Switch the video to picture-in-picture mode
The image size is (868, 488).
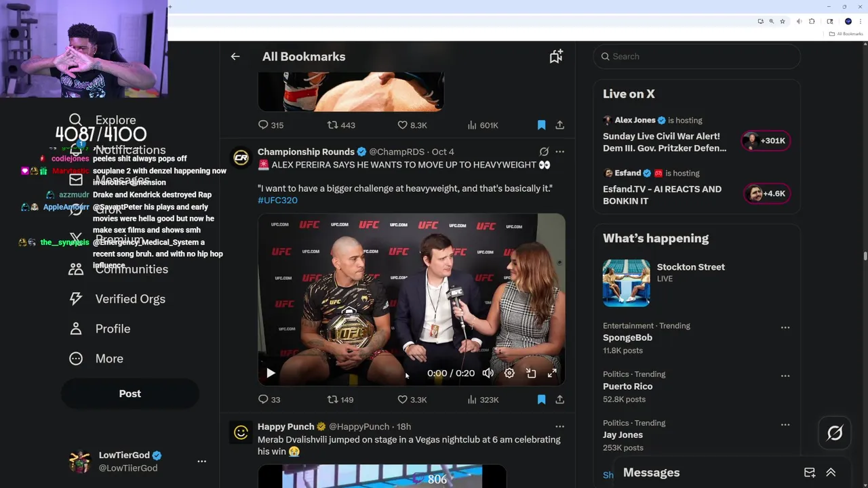[531, 373]
